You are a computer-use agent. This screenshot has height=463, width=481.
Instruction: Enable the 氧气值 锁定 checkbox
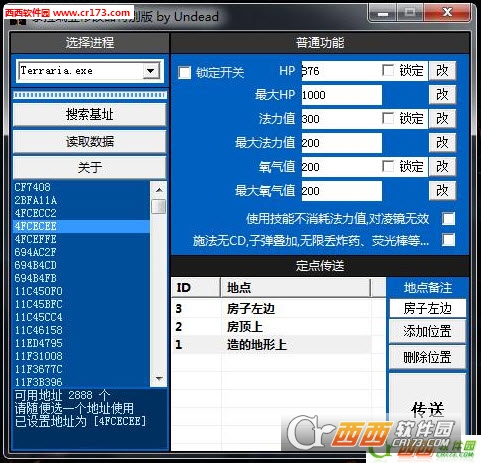tap(387, 166)
